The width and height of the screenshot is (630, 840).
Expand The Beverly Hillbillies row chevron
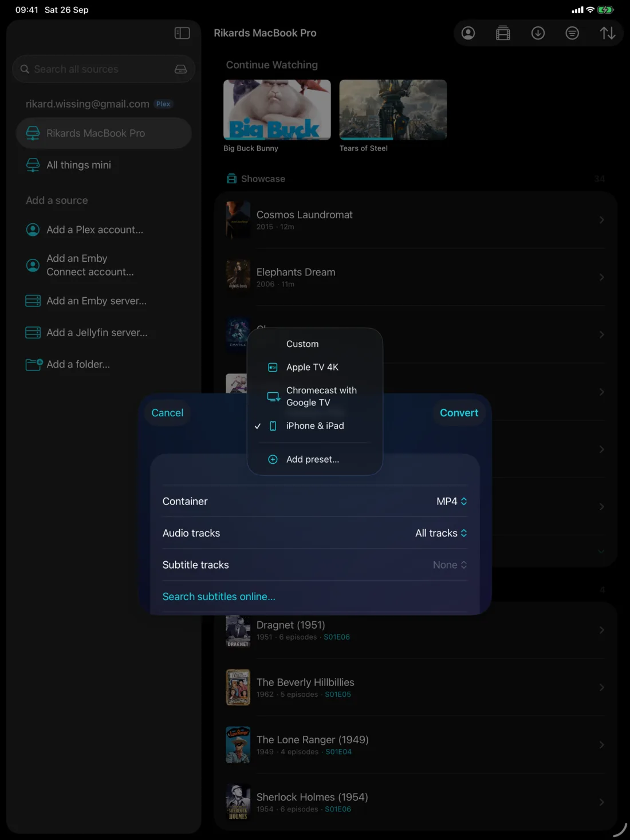tap(601, 687)
